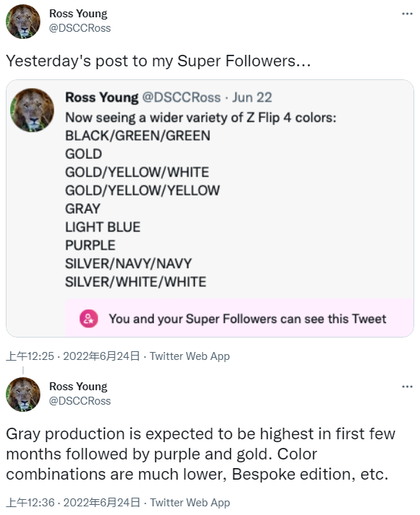Open the second tweet's three-dot more menu
This screenshot has width=420, height=515.
click(x=407, y=387)
